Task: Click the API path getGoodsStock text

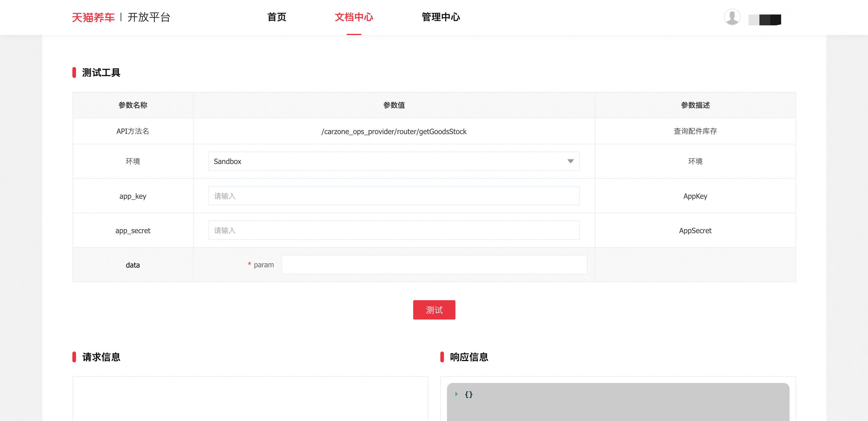Action: tap(394, 132)
